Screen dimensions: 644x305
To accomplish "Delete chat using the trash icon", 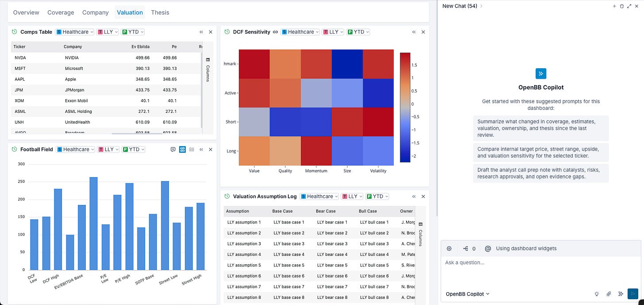I will click(x=622, y=6).
